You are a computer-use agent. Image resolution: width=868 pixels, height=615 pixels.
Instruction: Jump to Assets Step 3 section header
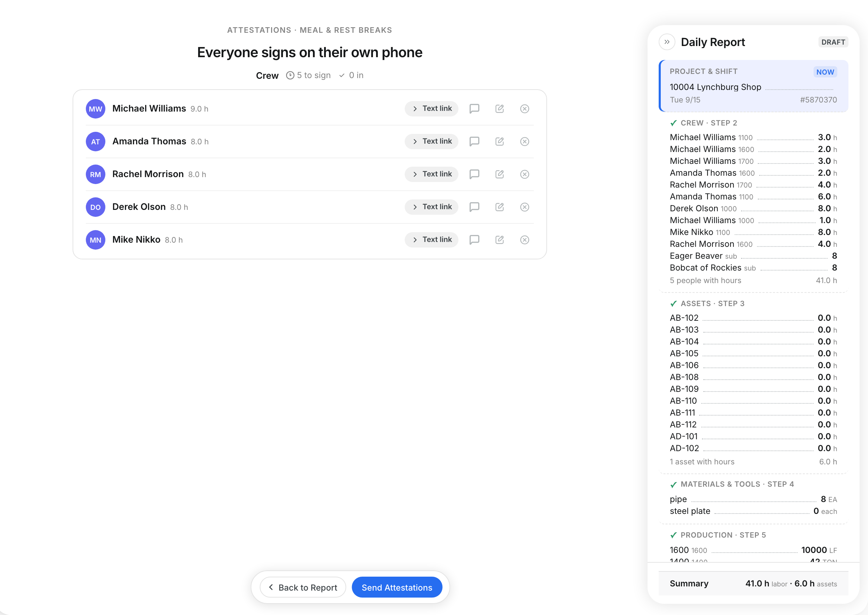708,304
